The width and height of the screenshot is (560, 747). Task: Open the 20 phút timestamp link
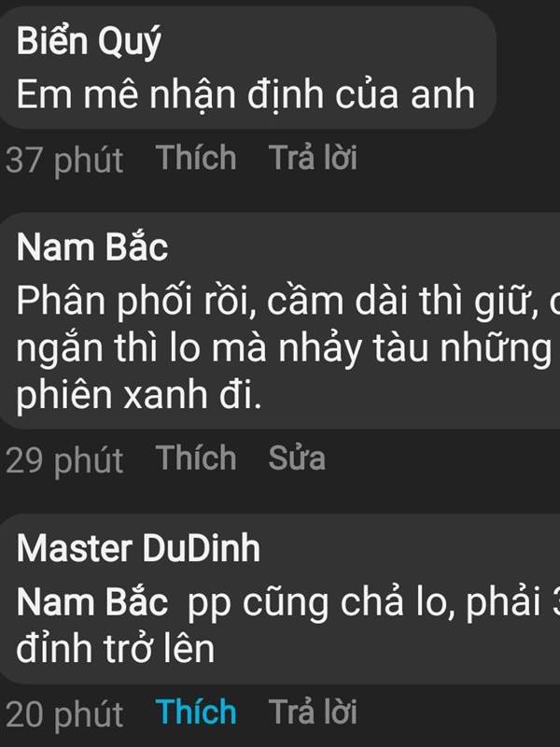click(64, 715)
